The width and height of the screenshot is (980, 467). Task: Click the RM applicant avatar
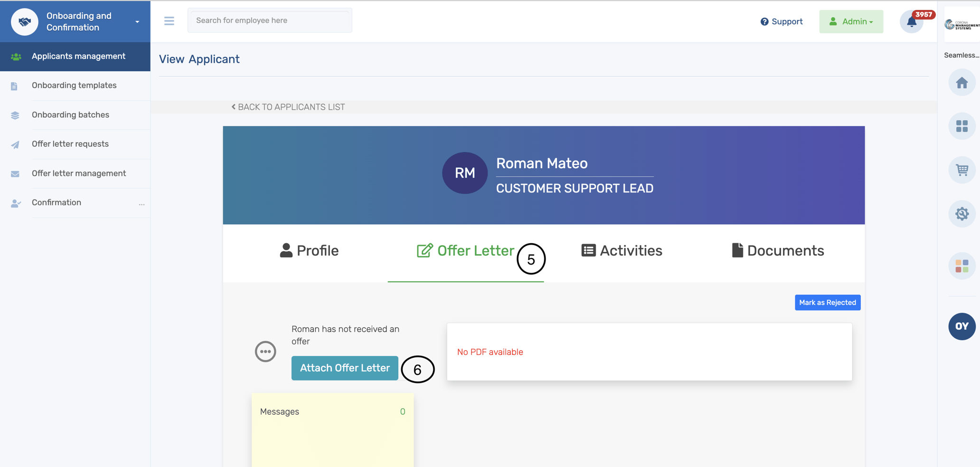tap(465, 173)
